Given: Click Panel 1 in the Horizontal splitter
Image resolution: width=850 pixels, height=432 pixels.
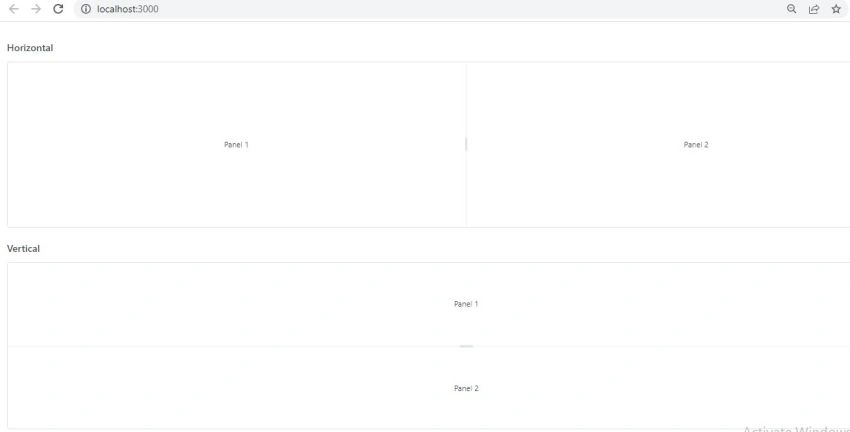Looking at the screenshot, I should pos(236,145).
